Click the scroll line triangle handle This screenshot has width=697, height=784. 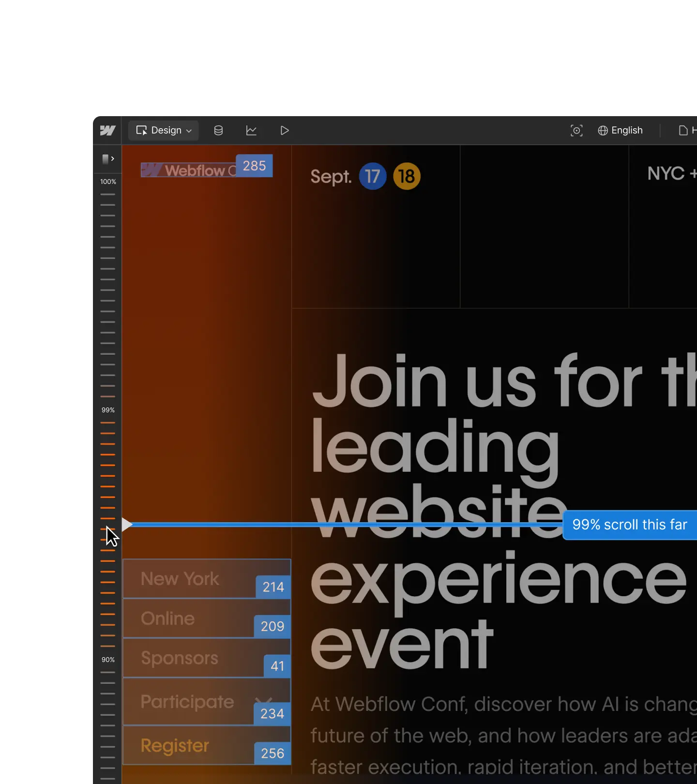(x=127, y=525)
